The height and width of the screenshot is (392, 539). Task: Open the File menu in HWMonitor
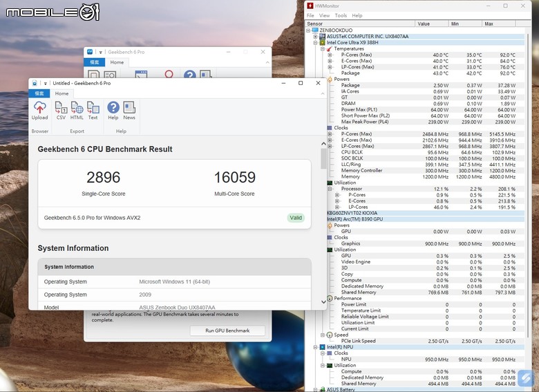tap(310, 15)
